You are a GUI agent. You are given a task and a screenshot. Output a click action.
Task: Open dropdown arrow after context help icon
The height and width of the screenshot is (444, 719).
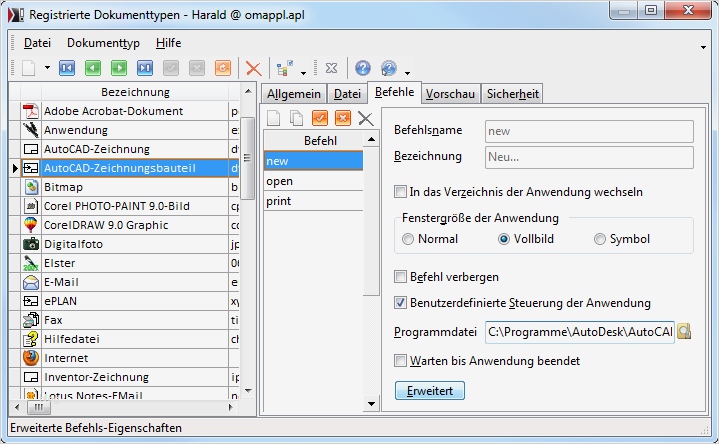407,72
